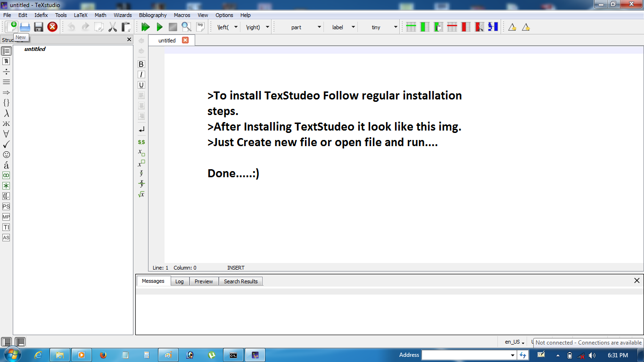Apply italic formatting with the I icon
Viewport: 644px width, 362px height.
pos(140,74)
